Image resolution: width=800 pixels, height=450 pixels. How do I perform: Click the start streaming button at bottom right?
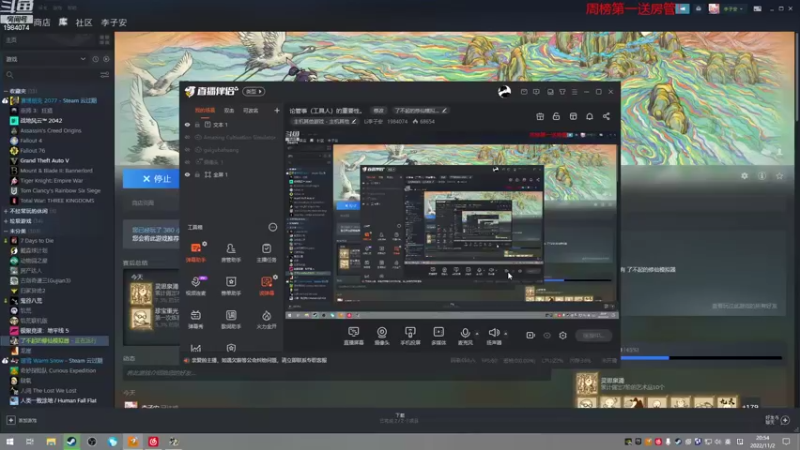(593, 335)
